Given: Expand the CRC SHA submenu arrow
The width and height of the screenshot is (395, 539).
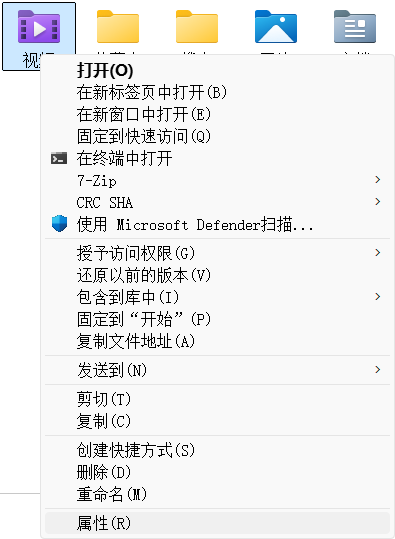Looking at the screenshot, I should point(377,201).
